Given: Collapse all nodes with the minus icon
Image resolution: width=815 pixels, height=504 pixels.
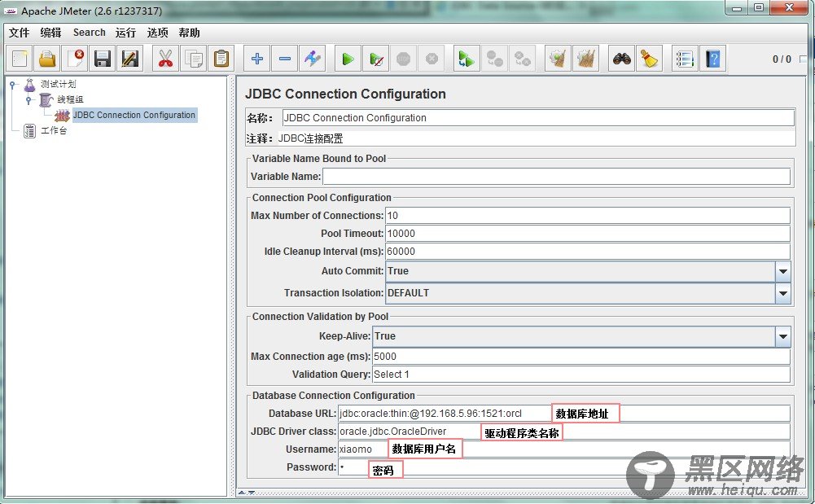Looking at the screenshot, I should 284,58.
